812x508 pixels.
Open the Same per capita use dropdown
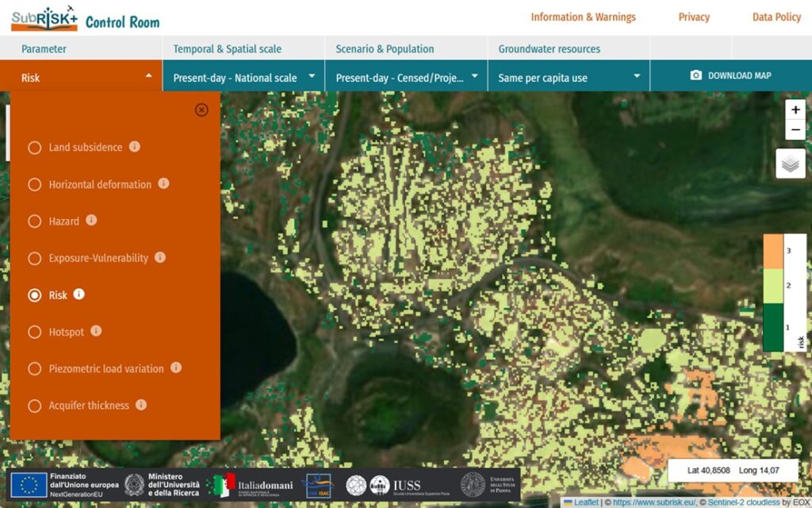[569, 77]
